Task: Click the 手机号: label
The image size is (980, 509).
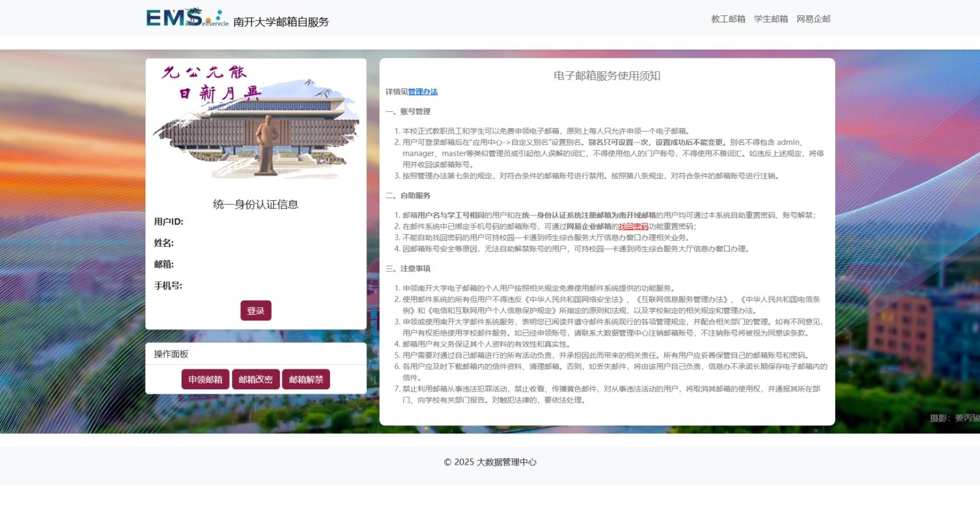Action: pos(168,286)
